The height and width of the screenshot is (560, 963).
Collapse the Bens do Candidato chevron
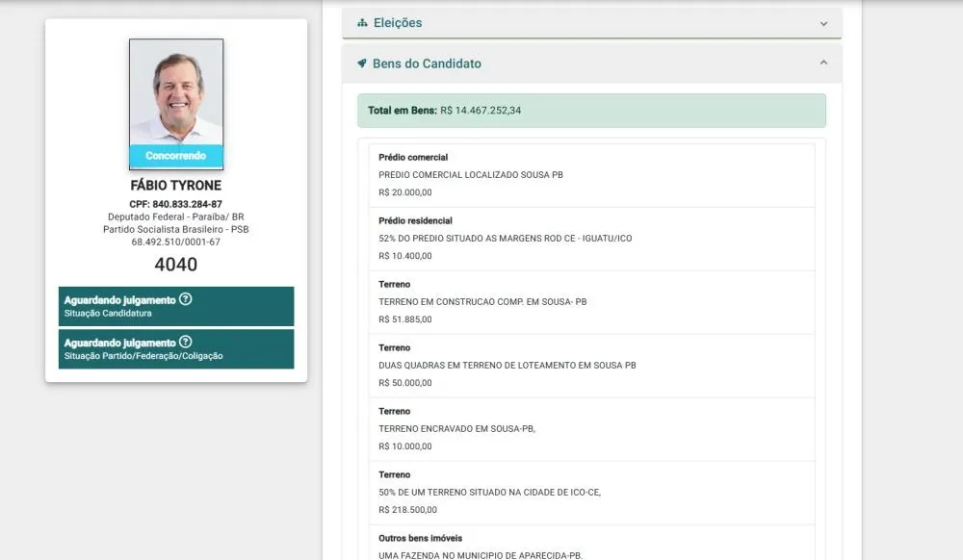pos(823,63)
